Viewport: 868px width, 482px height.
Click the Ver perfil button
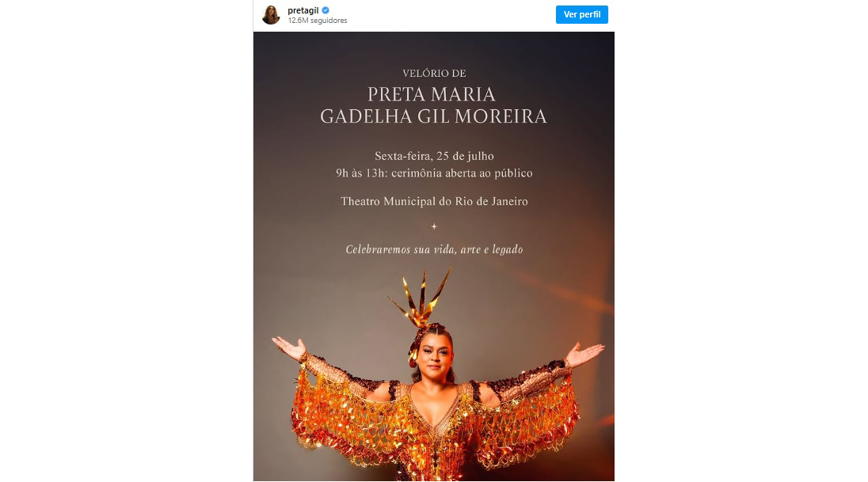point(582,14)
